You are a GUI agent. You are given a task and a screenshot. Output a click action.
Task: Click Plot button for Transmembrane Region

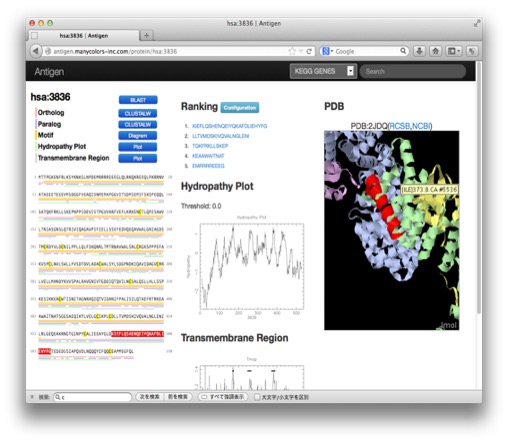tap(138, 158)
